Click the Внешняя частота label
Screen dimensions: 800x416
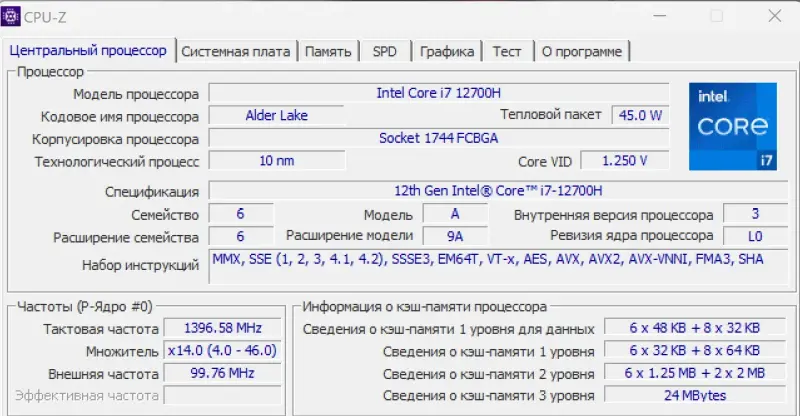[104, 374]
